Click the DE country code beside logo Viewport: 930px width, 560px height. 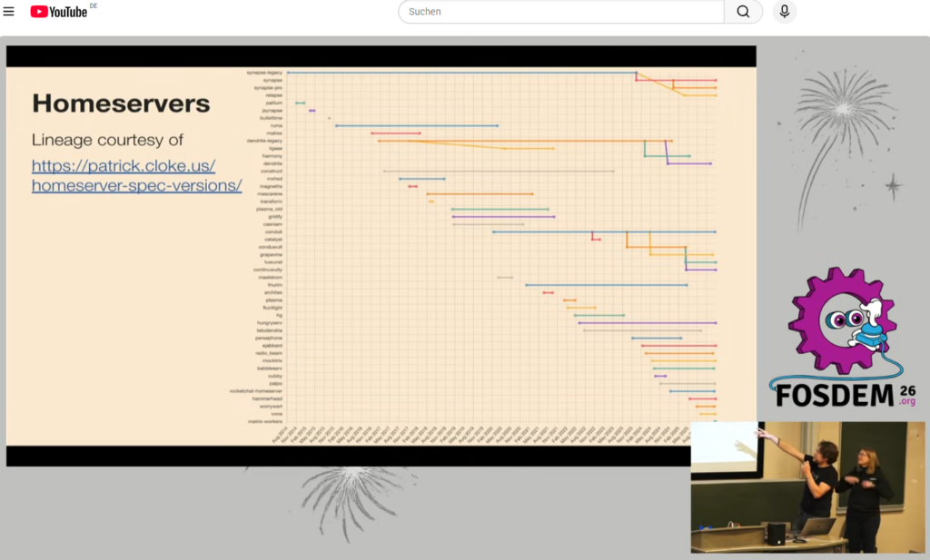point(94,6)
